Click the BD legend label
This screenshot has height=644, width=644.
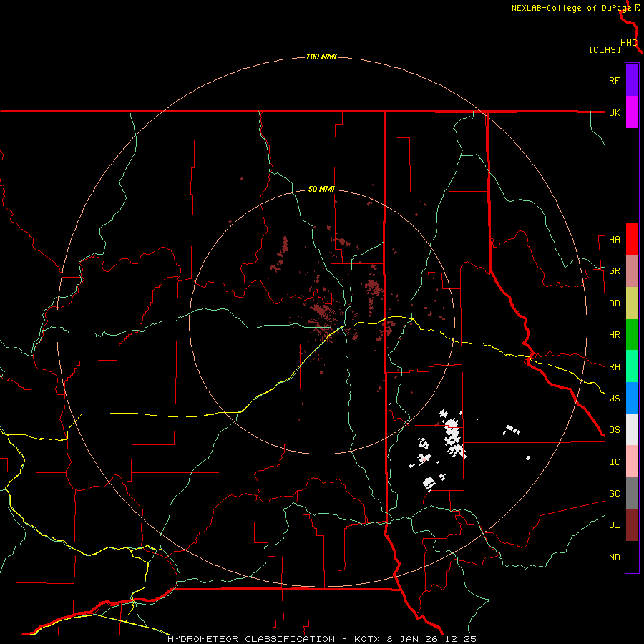coord(614,303)
